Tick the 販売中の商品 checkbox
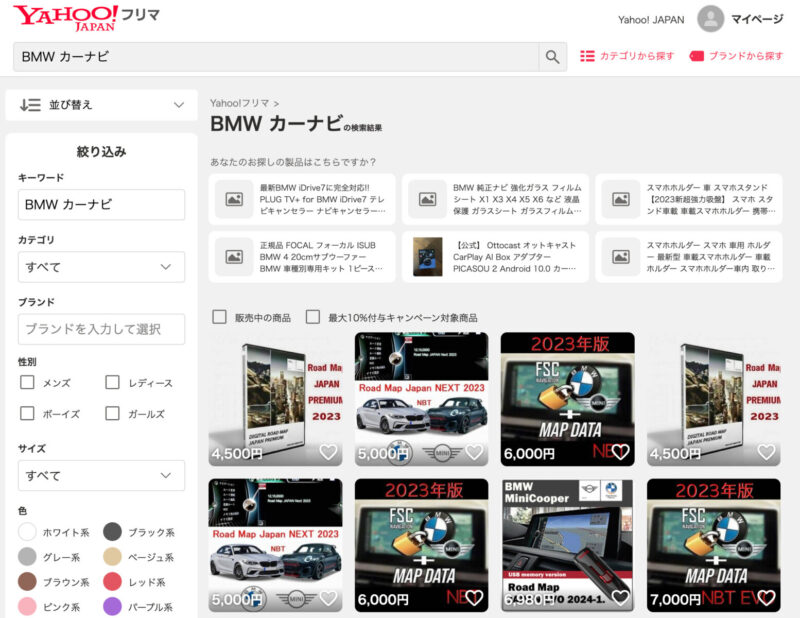800x618 pixels. 219,317
